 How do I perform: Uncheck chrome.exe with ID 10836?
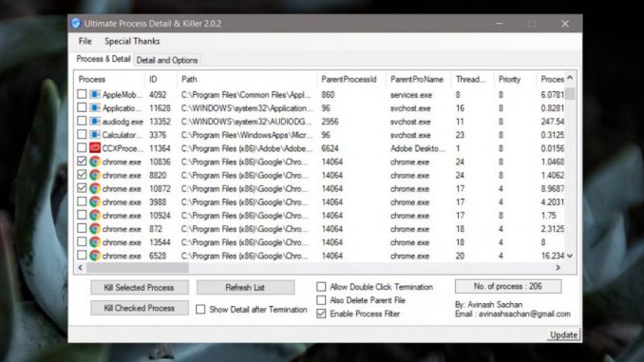point(82,162)
